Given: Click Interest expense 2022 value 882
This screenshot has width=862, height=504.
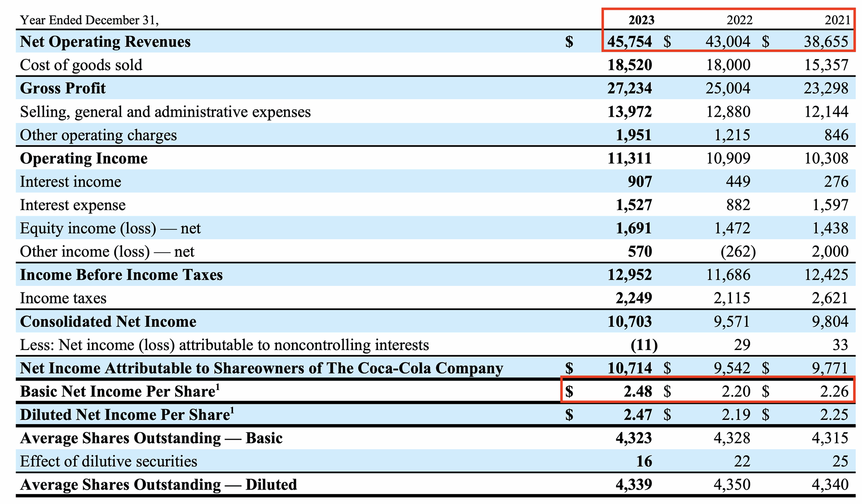Looking at the screenshot, I should pos(738,205).
